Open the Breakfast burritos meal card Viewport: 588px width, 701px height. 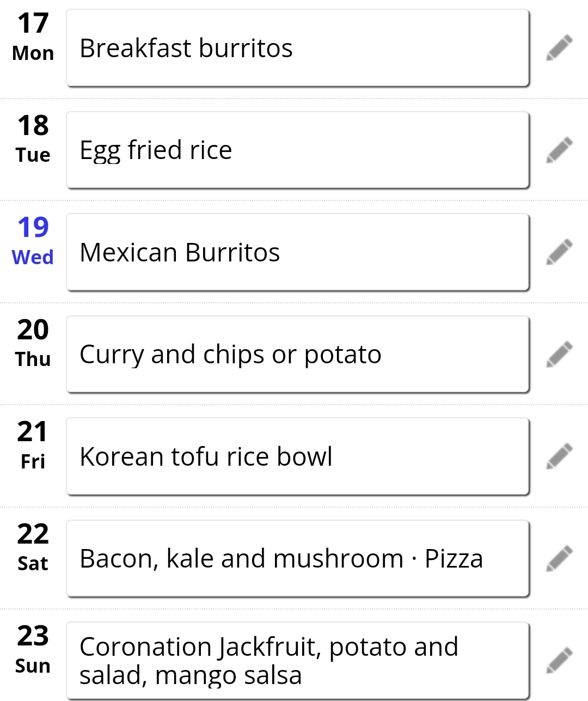coord(298,48)
